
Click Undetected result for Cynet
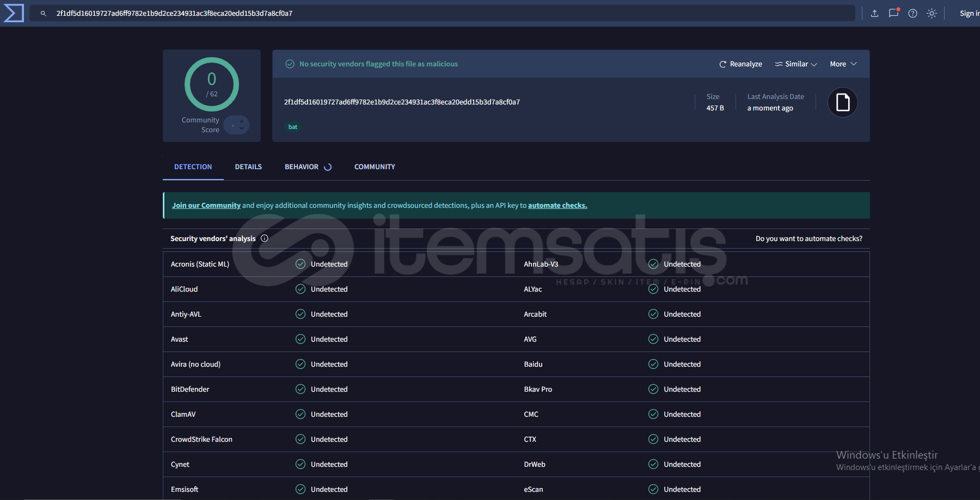click(329, 465)
